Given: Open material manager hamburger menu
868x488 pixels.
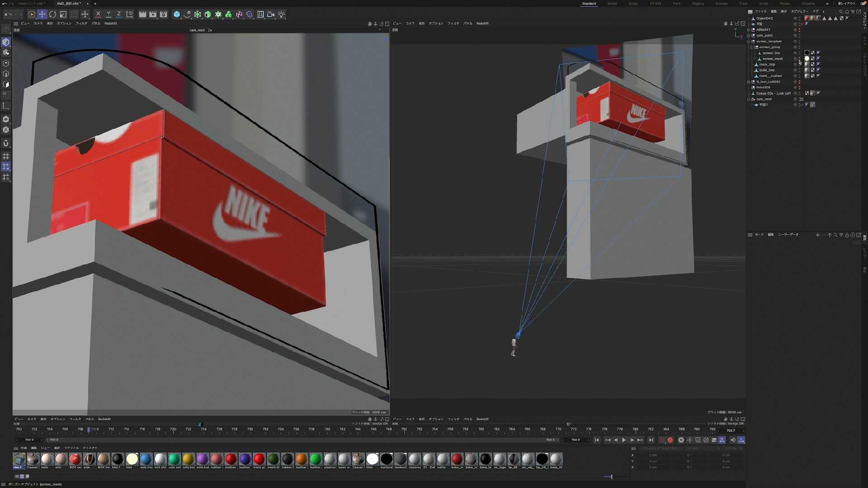Looking at the screenshot, I should pos(16,448).
